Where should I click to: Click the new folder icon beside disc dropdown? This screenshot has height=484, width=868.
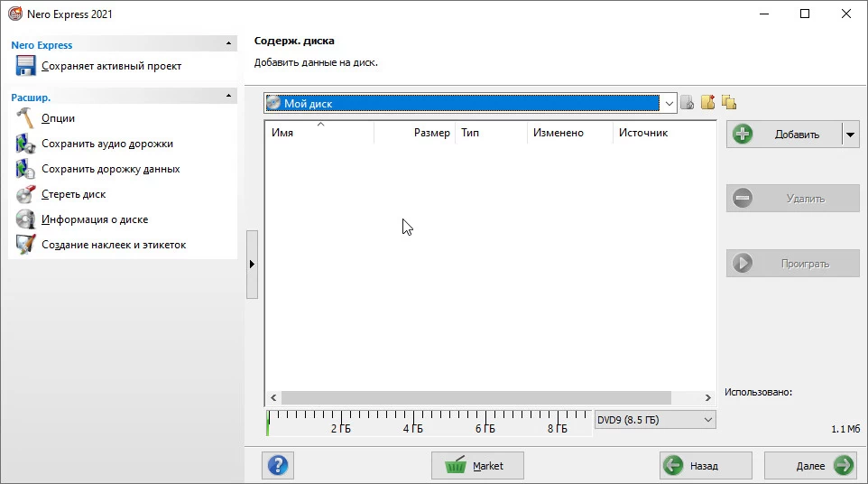[x=708, y=103]
